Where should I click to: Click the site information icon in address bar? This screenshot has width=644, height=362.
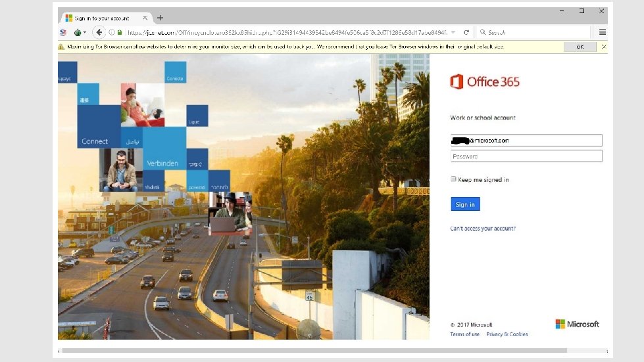point(111,32)
